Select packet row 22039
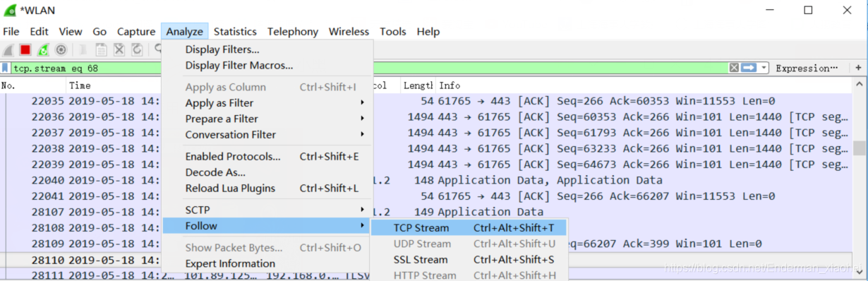 426,164
